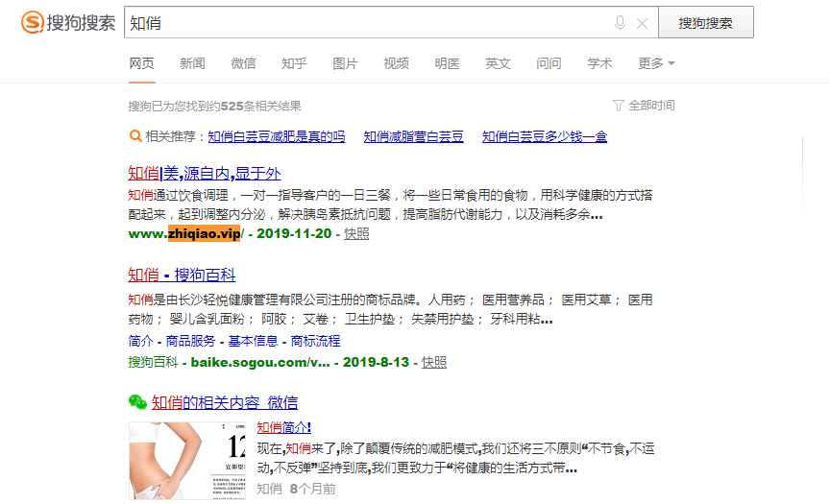The height and width of the screenshot is (504, 830).
Task: Click the green WeChat icon
Action: pos(137,402)
